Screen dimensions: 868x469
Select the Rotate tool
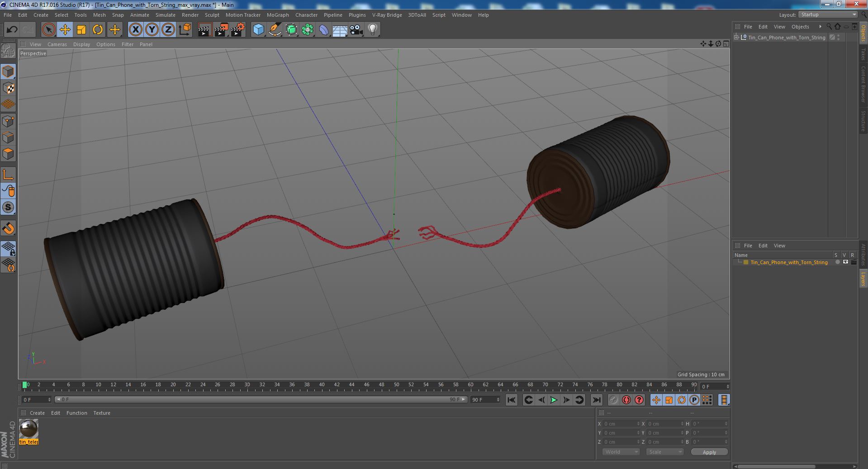98,30
